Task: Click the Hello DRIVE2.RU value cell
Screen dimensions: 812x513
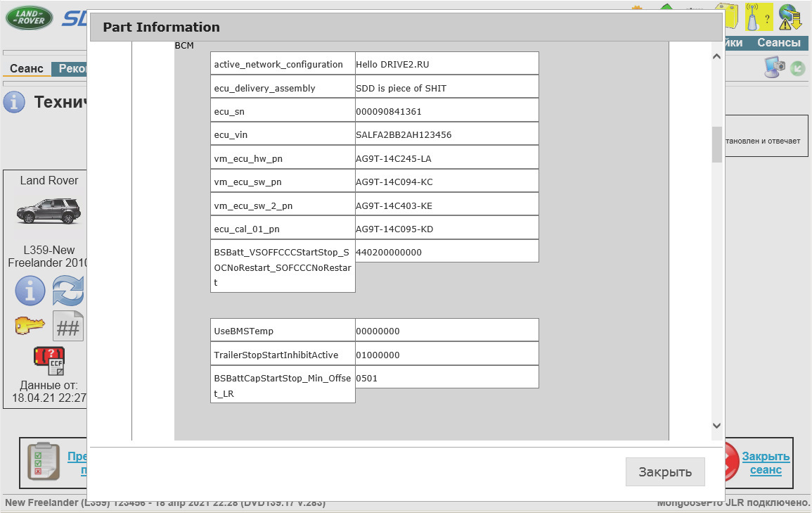Action: click(447, 64)
